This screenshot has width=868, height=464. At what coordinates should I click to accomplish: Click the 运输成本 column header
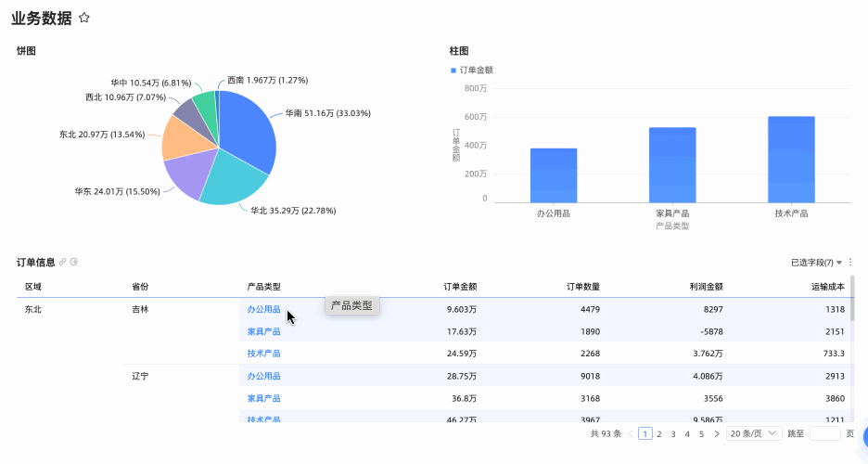[828, 287]
